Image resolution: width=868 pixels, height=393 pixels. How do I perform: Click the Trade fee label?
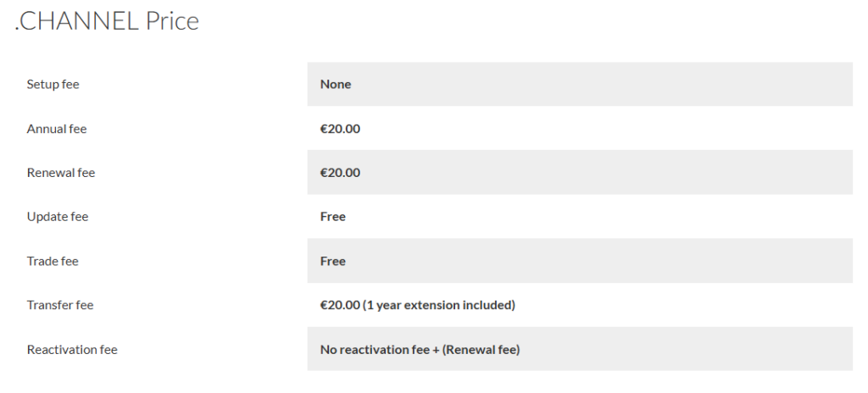point(53,261)
